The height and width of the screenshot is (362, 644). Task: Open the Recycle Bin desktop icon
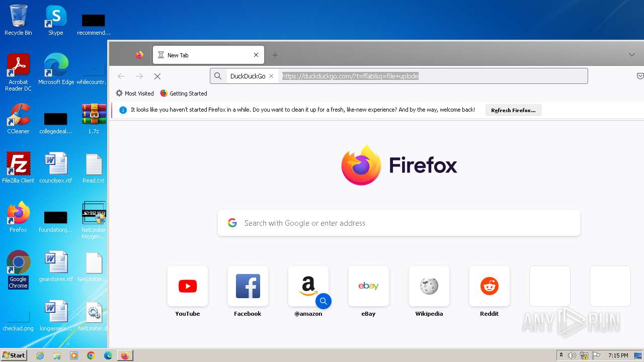(18, 20)
